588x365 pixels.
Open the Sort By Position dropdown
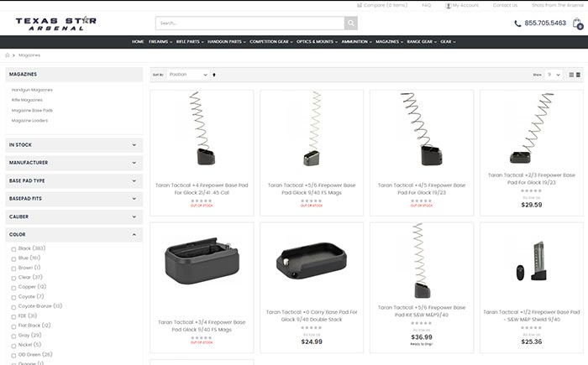188,75
